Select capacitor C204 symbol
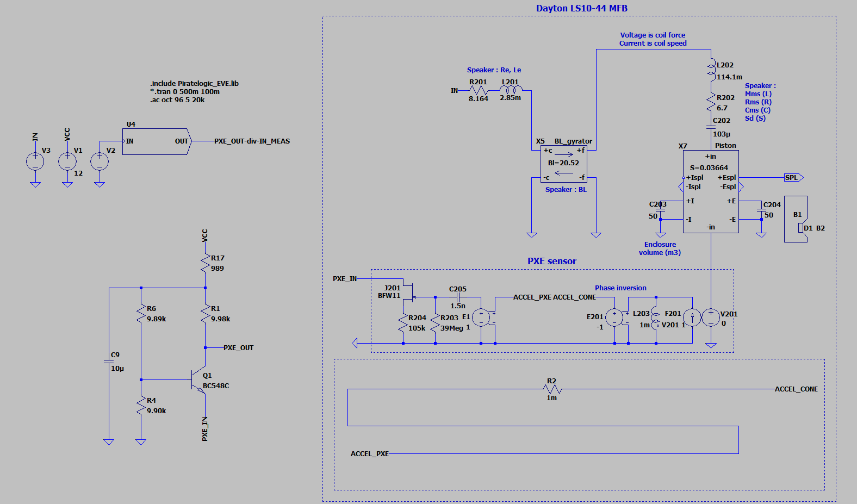 point(761,210)
